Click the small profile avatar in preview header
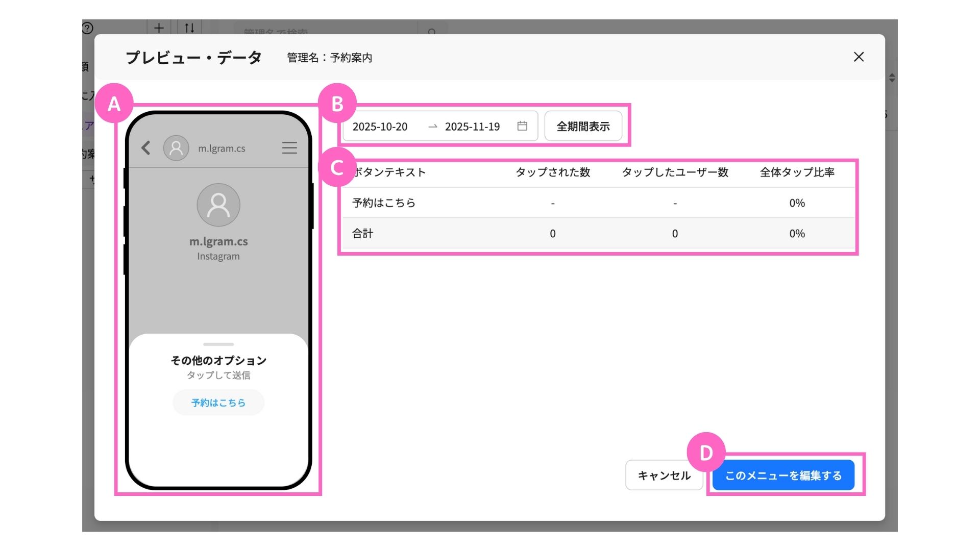Viewport: 980px width, 551px height. (x=176, y=148)
